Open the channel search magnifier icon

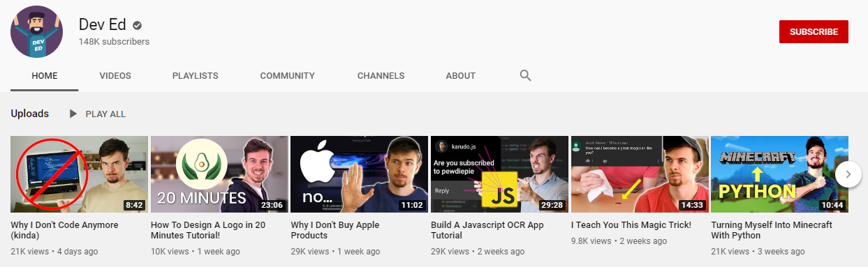coord(526,75)
